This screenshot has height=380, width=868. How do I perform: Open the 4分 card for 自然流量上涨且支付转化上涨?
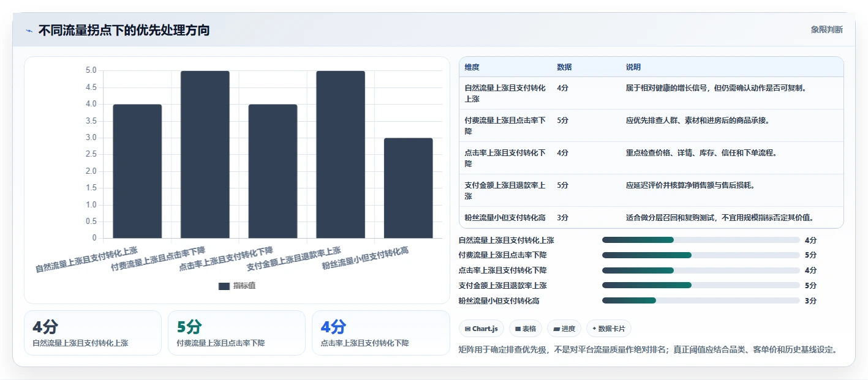pyautogui.click(x=92, y=333)
